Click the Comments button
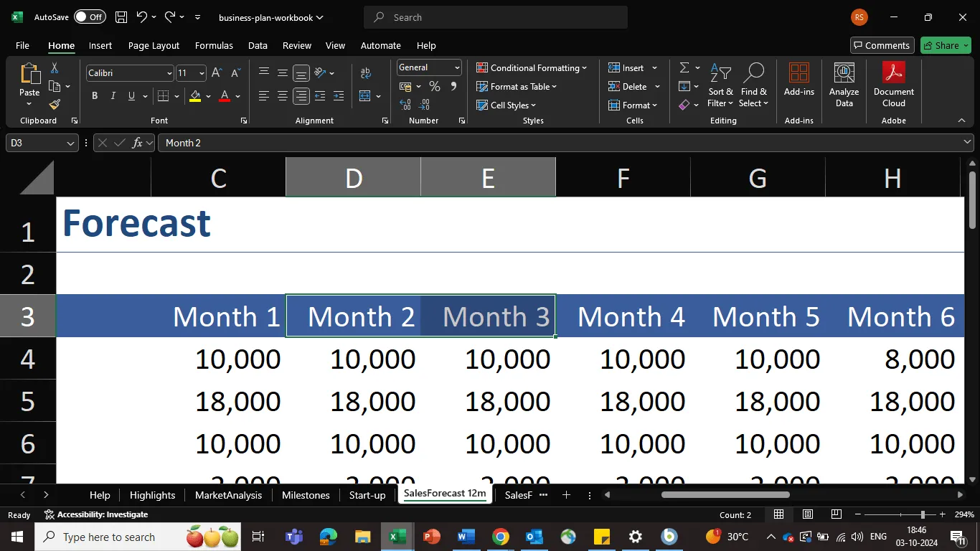Image resolution: width=980 pixels, height=551 pixels. pyautogui.click(x=882, y=45)
